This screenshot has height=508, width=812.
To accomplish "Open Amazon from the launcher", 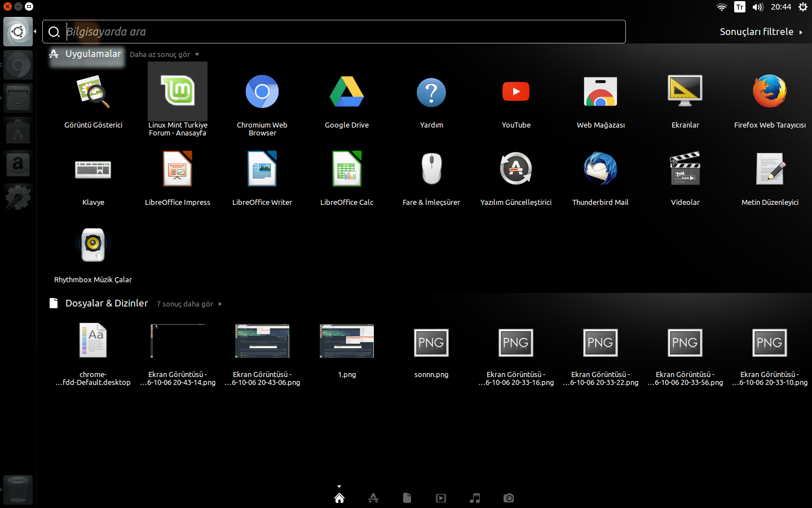I will [18, 165].
